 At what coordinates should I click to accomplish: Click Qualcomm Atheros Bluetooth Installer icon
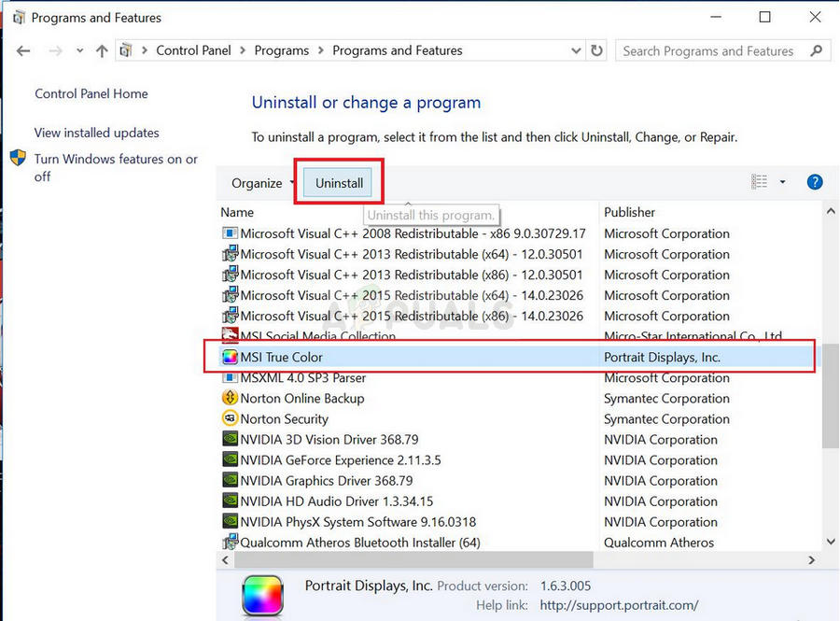230,542
